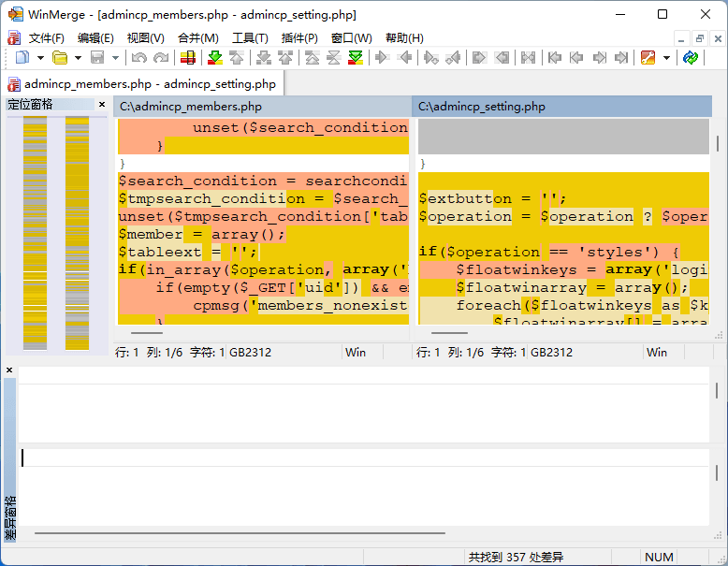Click the Open folder toolbar icon
Viewport: 728px width, 566px height.
click(60, 58)
